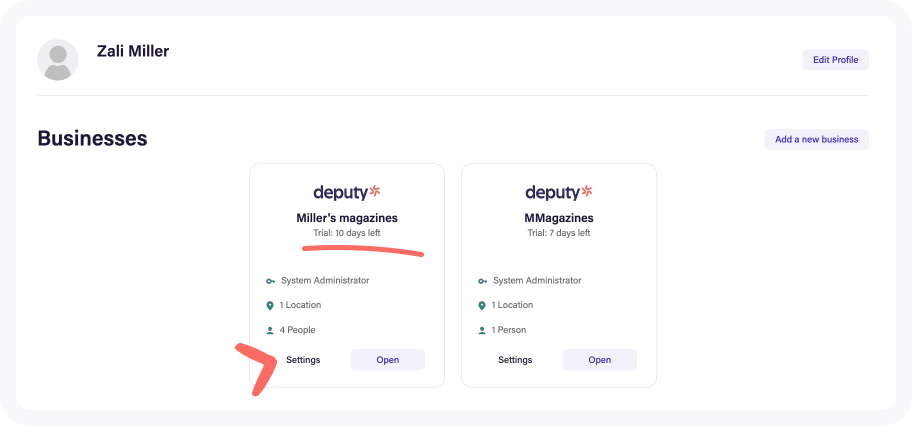
Task: Click System Administrator on Miller's magazines card
Action: point(325,281)
